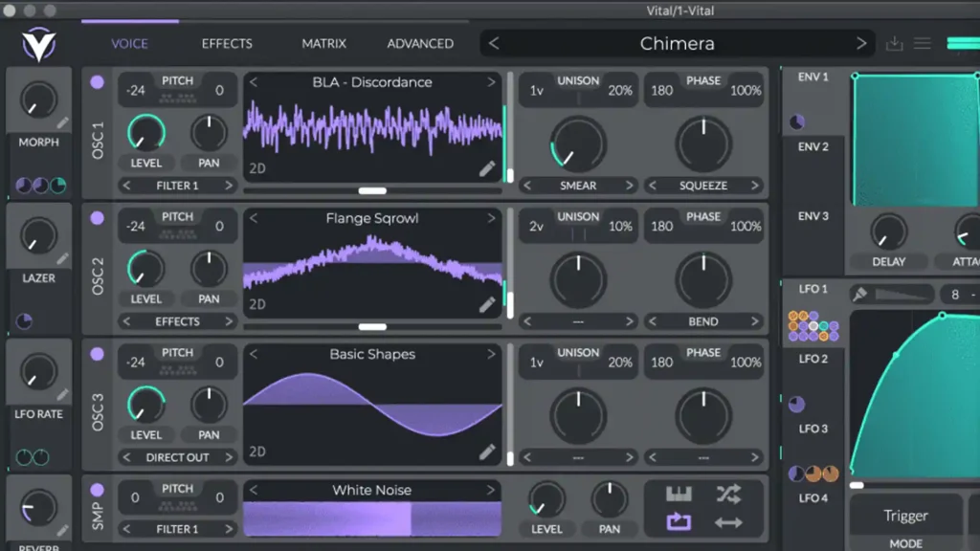
Task: Click the LAZER macro edit pencil
Action: 62,258
